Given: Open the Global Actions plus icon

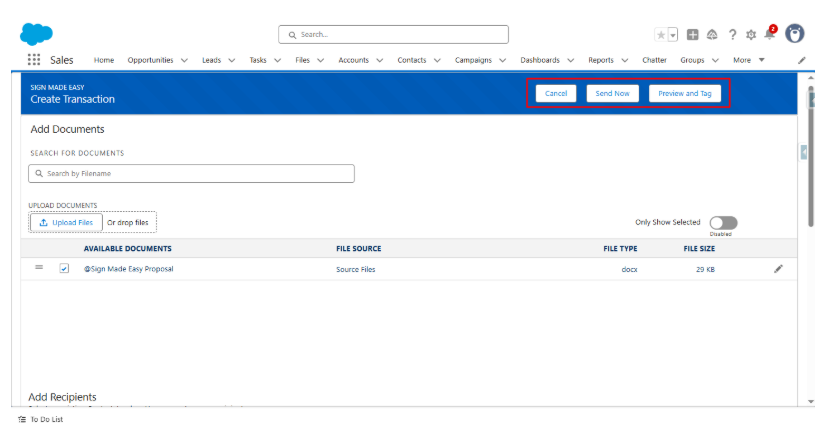Looking at the screenshot, I should (x=692, y=35).
